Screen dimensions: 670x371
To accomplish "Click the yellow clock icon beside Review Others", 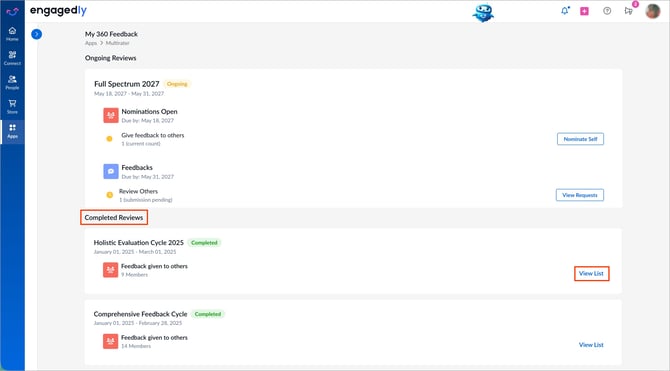I will coord(109,195).
